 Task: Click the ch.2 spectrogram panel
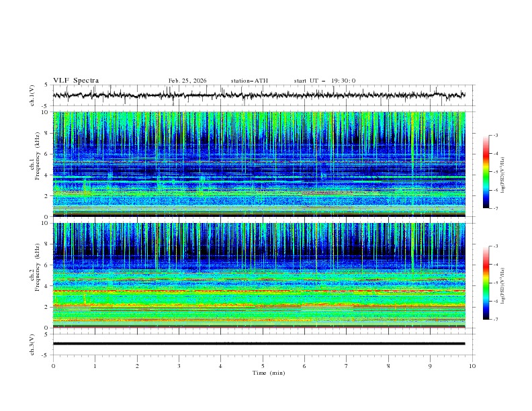pos(259,275)
